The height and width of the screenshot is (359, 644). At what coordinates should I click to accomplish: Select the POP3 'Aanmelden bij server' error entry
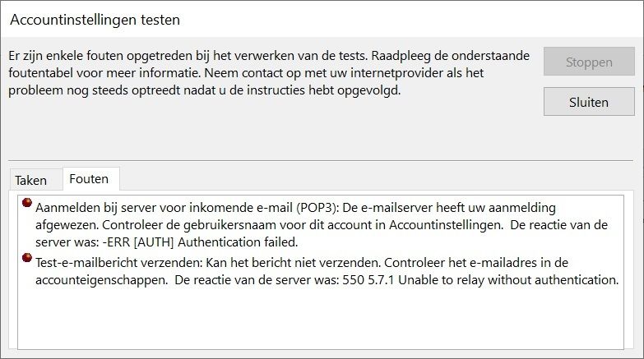click(x=322, y=224)
